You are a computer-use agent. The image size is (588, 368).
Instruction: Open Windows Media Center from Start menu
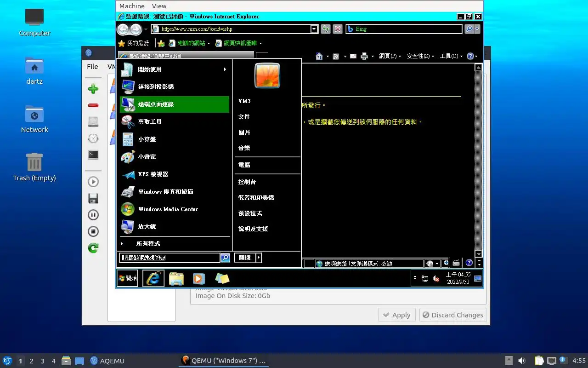[175, 209]
